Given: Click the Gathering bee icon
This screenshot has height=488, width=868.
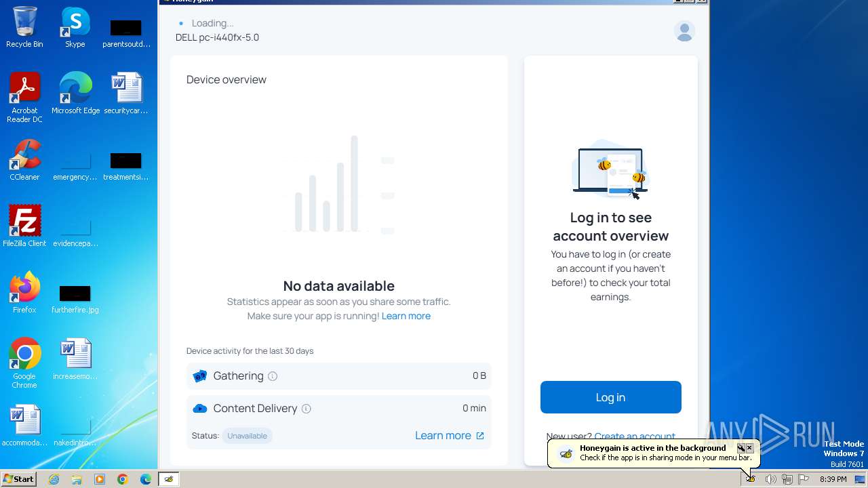Looking at the screenshot, I should [199, 376].
